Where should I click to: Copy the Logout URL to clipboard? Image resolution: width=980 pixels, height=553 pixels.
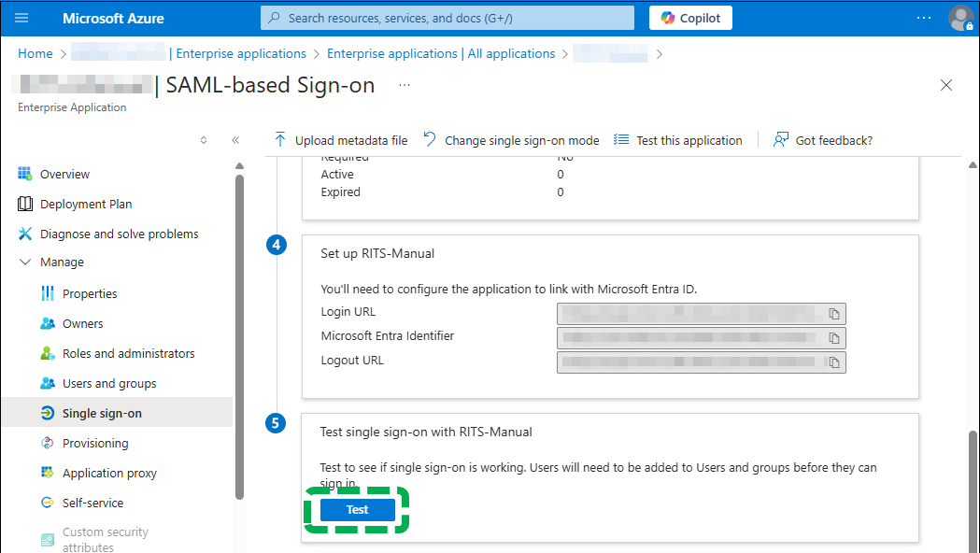tap(834, 362)
